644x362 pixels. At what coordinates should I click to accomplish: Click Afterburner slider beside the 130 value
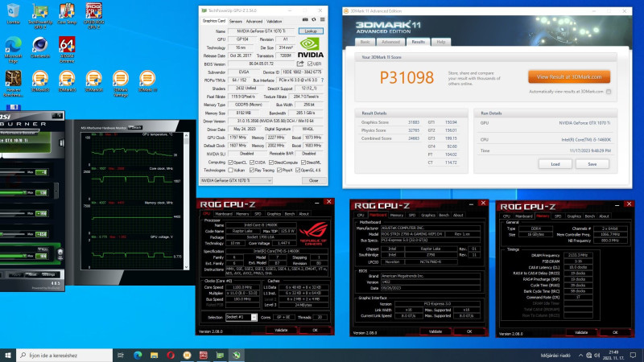pos(13,192)
